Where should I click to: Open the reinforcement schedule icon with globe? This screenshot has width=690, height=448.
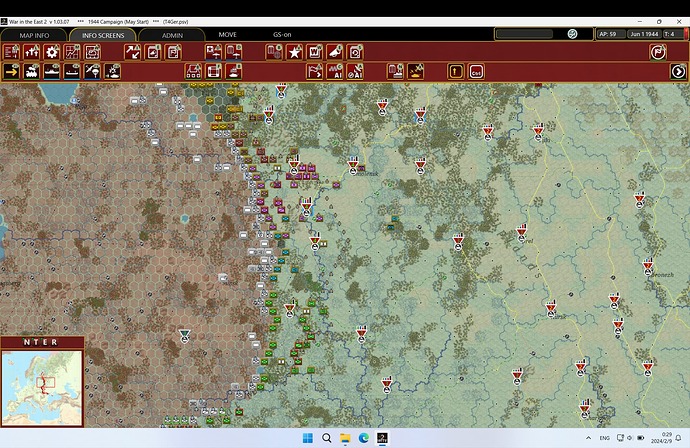pos(274,52)
